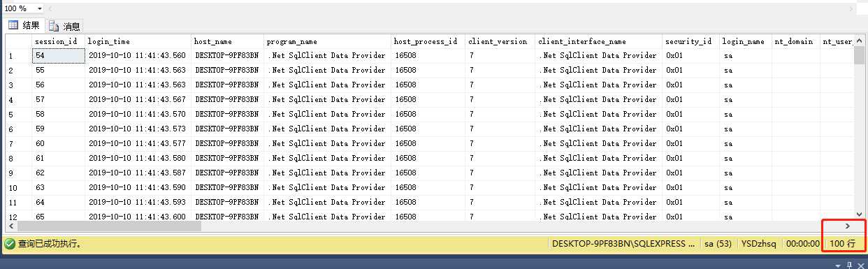
Task: Select login_time 2019-10-10 11:41:43.573
Action: tap(138, 129)
